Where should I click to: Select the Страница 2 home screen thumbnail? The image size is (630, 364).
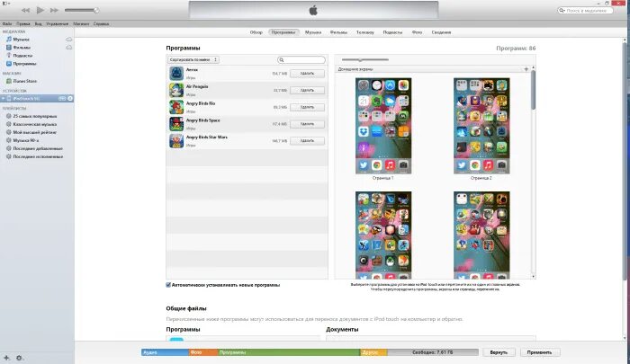pos(481,126)
